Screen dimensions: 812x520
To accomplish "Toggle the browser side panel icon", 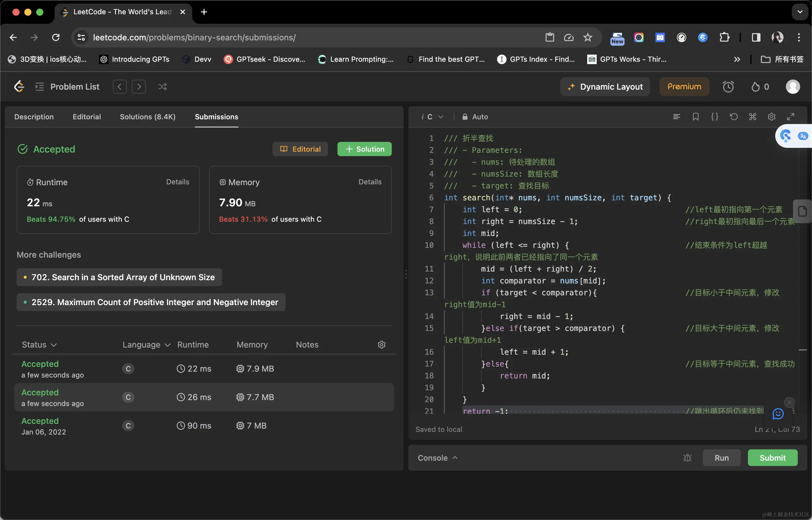I will [x=756, y=37].
